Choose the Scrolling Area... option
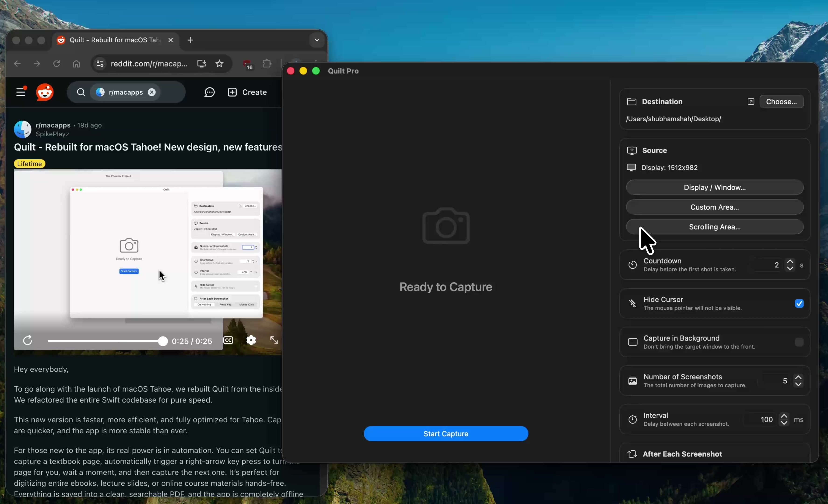 pyautogui.click(x=714, y=227)
